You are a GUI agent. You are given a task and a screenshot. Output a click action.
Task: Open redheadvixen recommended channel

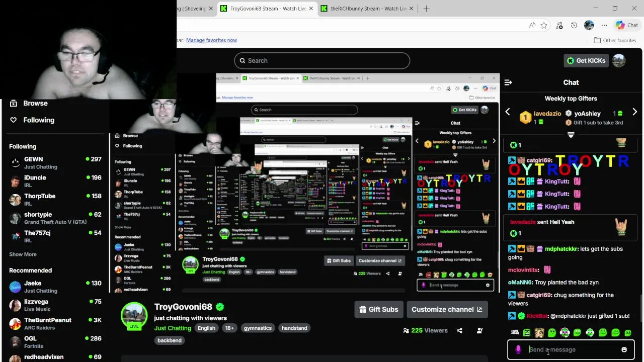click(55, 357)
